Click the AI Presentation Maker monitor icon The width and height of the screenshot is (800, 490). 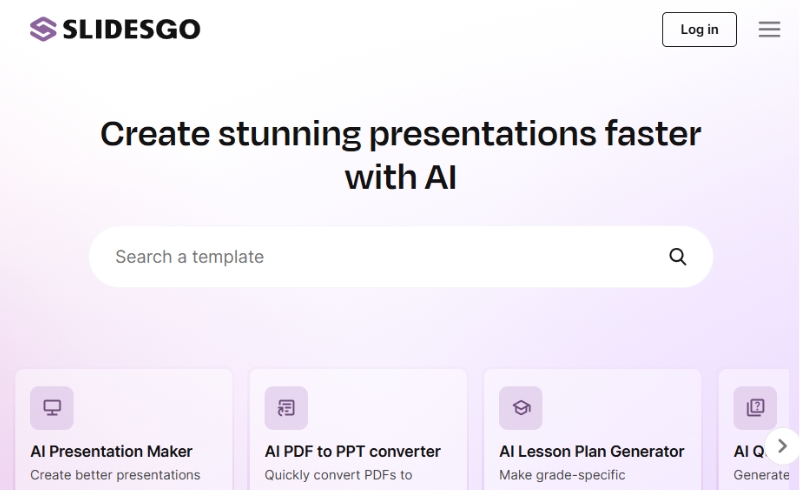click(52, 408)
